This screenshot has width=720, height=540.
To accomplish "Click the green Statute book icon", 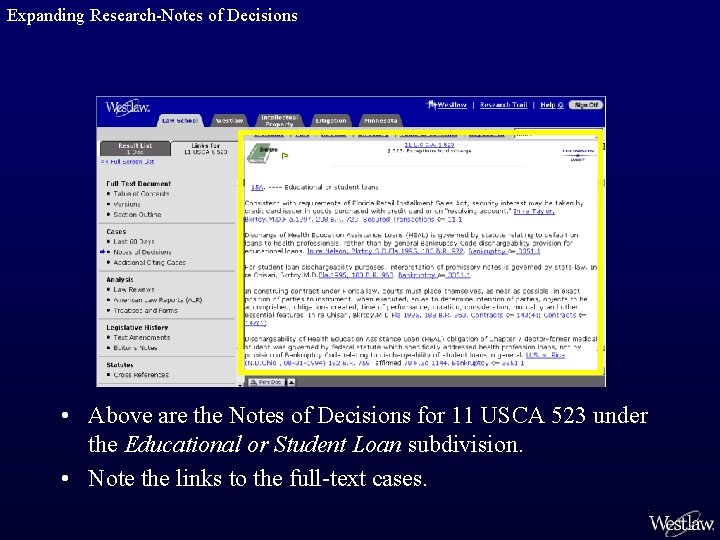I will click(x=262, y=153).
